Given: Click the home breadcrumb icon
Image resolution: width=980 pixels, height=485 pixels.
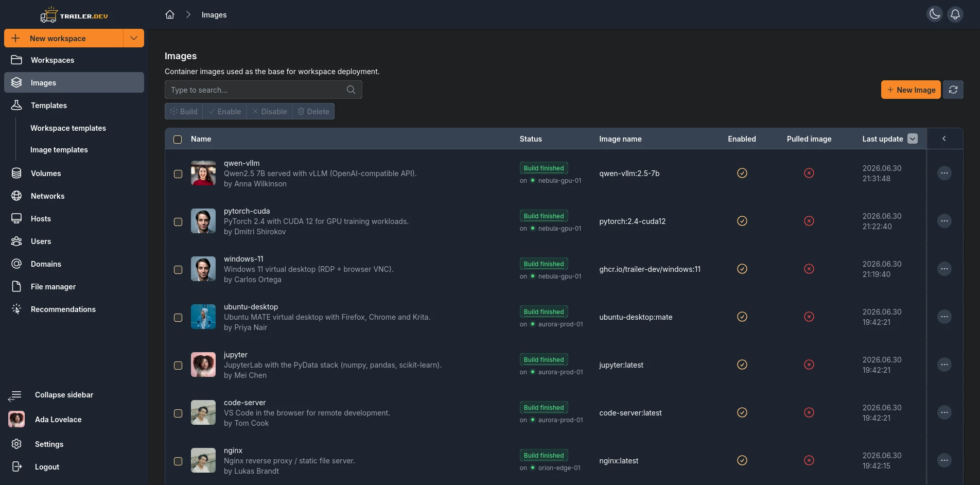Looking at the screenshot, I should (x=170, y=14).
